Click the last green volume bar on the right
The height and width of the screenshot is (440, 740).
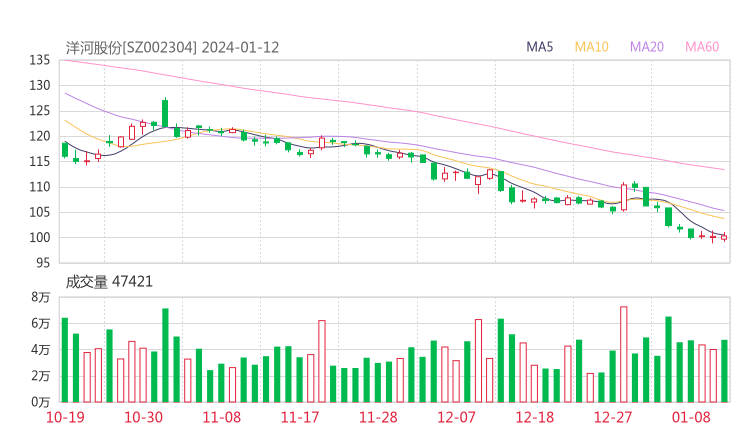coord(724,371)
